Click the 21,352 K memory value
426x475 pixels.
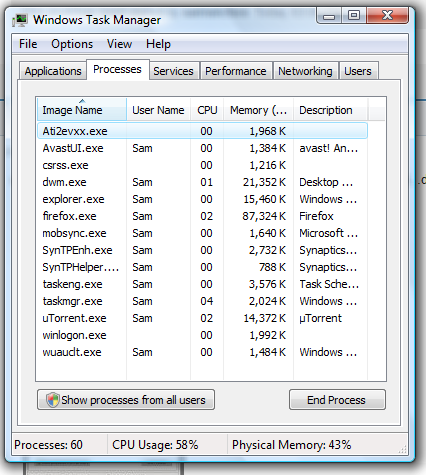coord(264,182)
